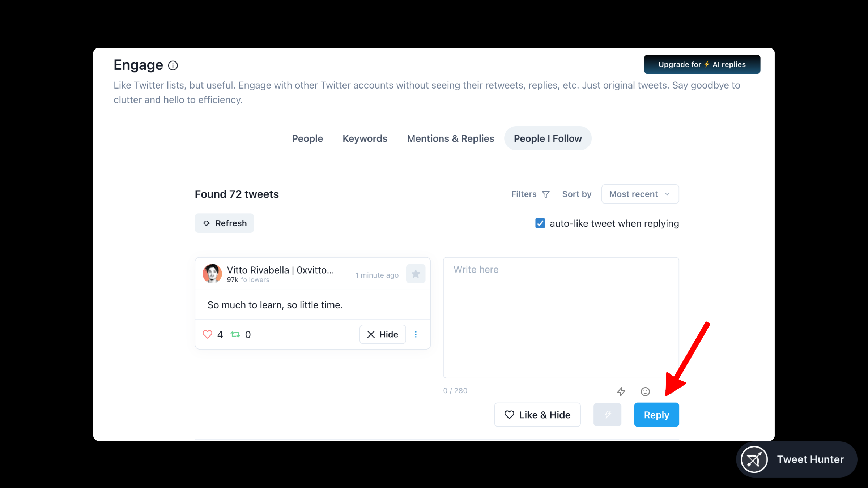
Task: Click Like & Hide button
Action: click(x=537, y=415)
